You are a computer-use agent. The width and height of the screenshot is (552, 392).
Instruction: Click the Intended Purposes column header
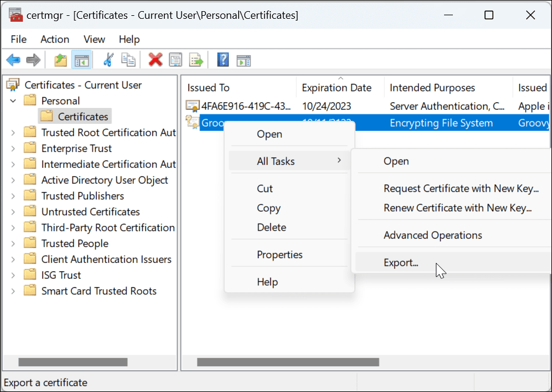click(432, 88)
